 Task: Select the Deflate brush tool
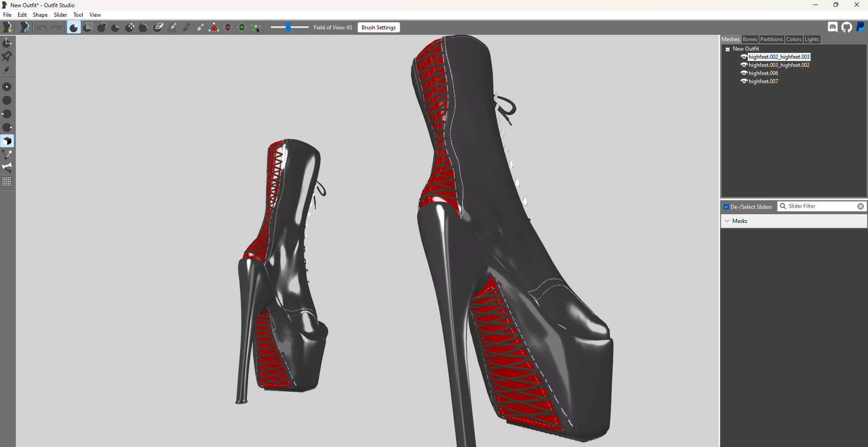(116, 28)
